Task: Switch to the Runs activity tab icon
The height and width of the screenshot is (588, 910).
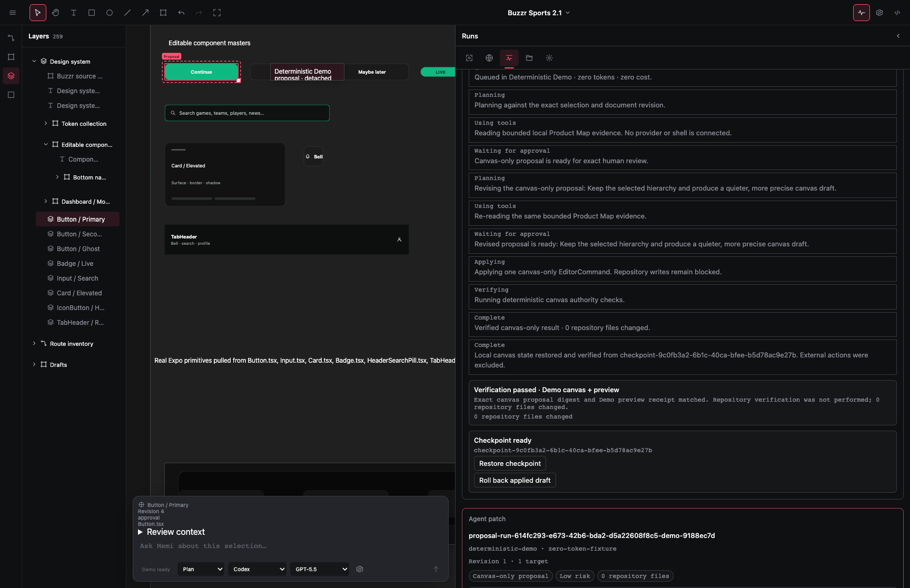Action: click(509, 58)
